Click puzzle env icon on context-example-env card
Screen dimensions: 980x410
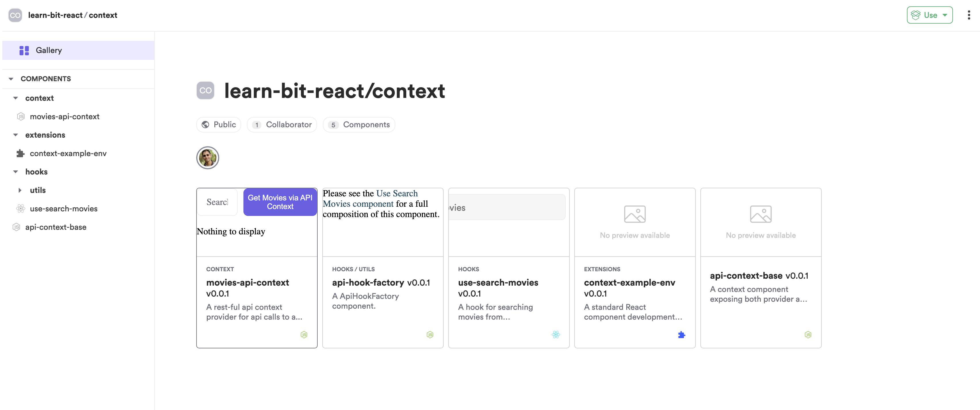(682, 335)
